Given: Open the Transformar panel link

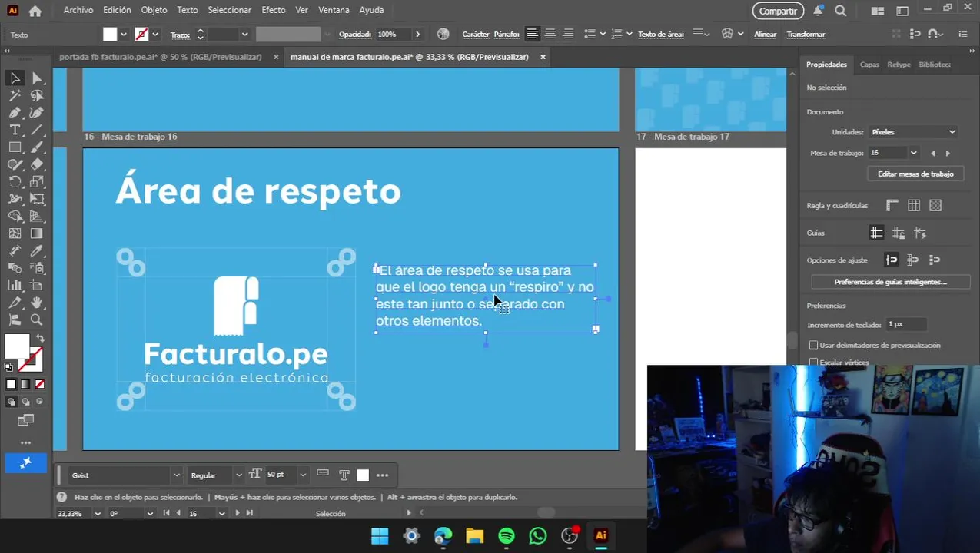Looking at the screenshot, I should [806, 34].
